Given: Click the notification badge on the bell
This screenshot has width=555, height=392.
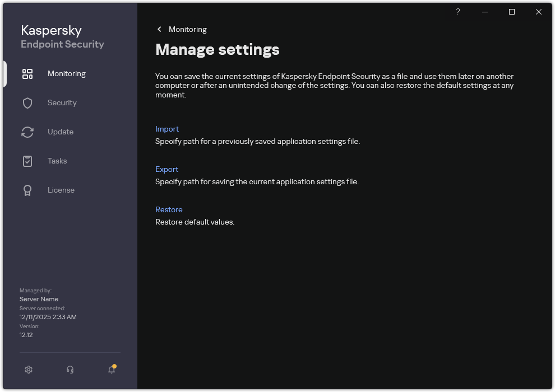Looking at the screenshot, I should click(114, 365).
